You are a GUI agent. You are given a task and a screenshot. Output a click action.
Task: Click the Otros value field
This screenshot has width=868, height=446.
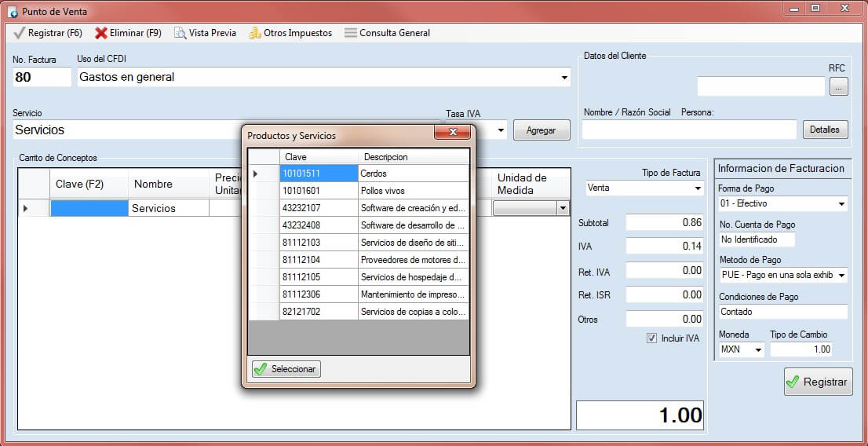tap(665, 319)
